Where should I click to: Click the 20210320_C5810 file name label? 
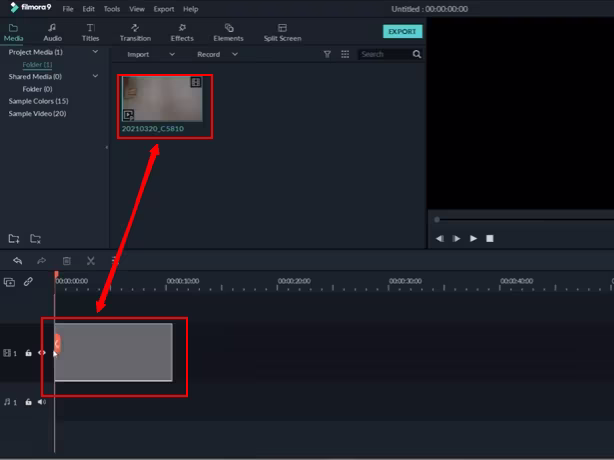click(153, 128)
